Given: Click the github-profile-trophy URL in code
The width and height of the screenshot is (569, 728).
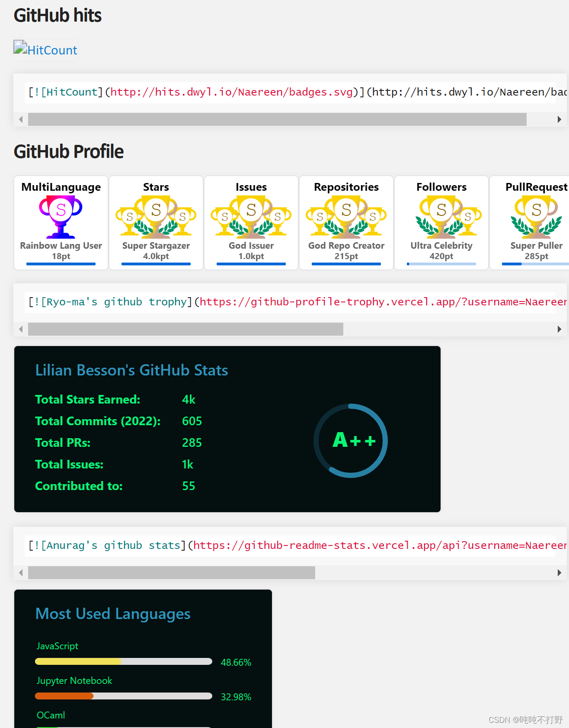Looking at the screenshot, I should pos(383,302).
